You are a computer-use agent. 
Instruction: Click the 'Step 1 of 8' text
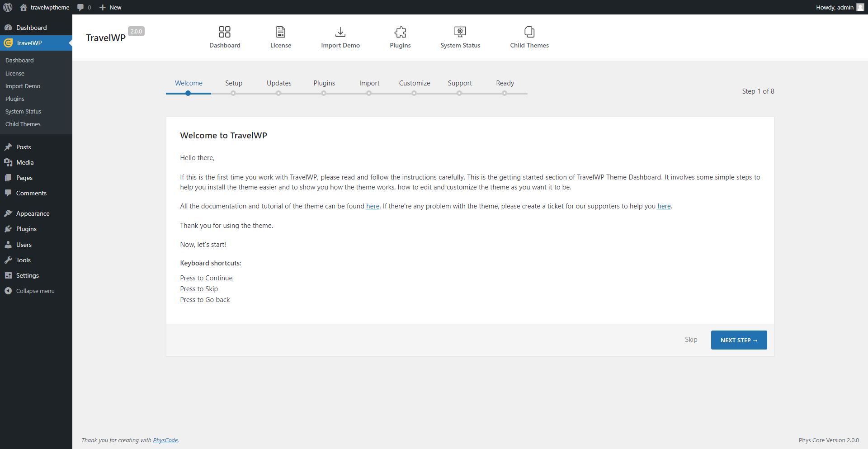[758, 91]
